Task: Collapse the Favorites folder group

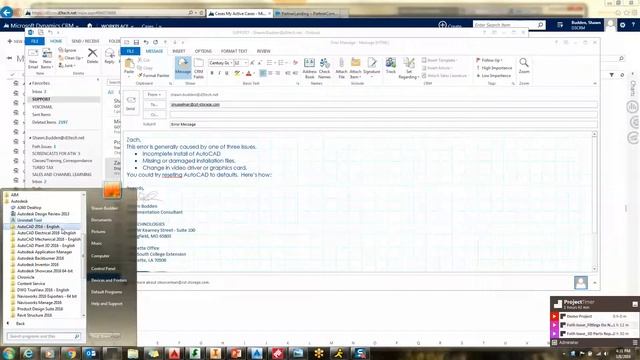Action: (30, 83)
